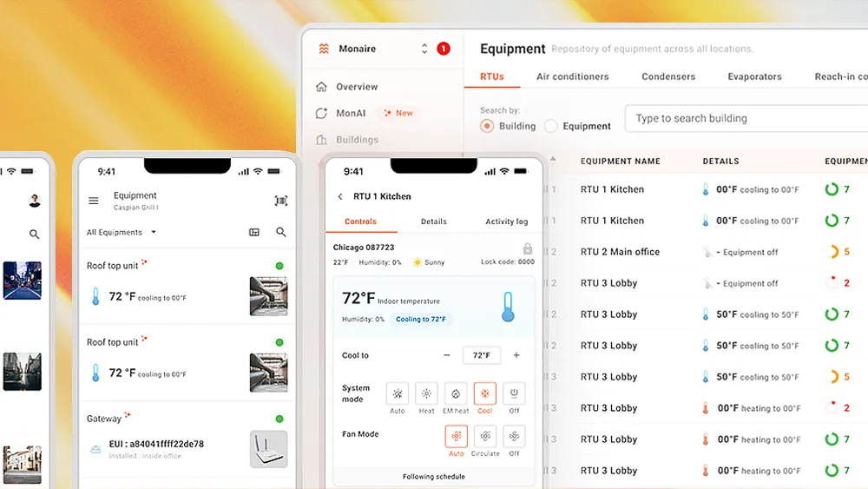Click the Gateway cloud icon next to EUI
The height and width of the screenshot is (489, 868).
tap(95, 449)
